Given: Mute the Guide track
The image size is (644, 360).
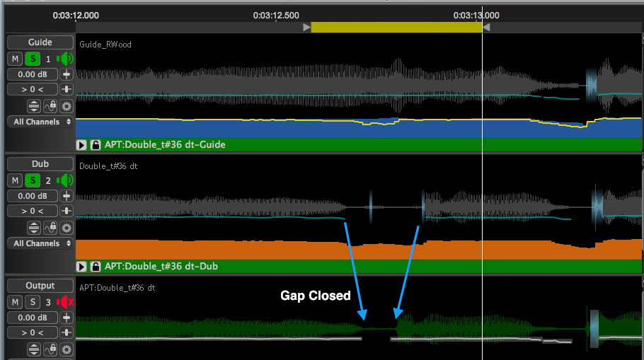Looking at the screenshot, I should tap(16, 59).
